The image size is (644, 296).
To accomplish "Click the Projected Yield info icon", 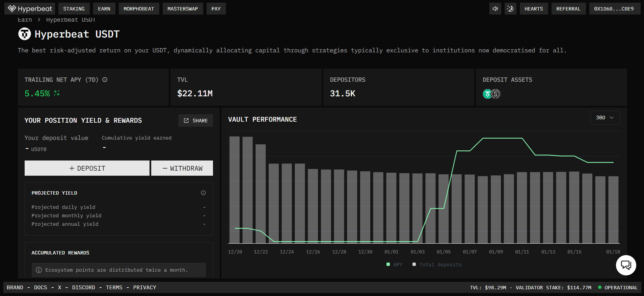I will coord(203,193).
